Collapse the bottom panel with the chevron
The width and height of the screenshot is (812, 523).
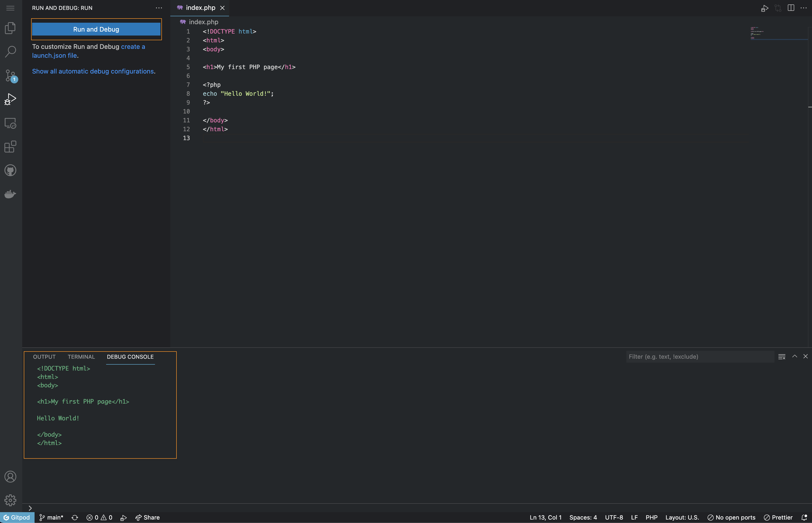coord(794,356)
